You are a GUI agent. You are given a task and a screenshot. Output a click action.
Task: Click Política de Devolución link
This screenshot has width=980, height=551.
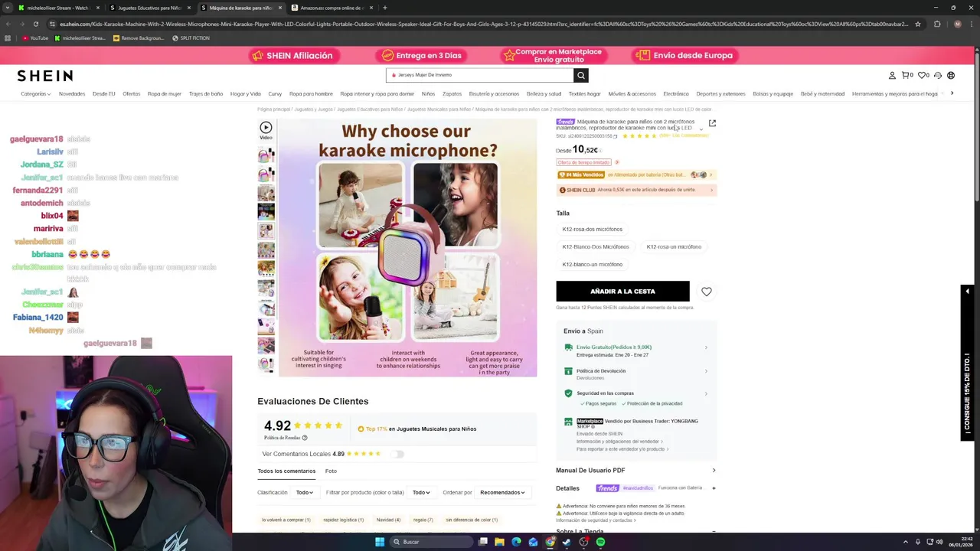pos(601,371)
